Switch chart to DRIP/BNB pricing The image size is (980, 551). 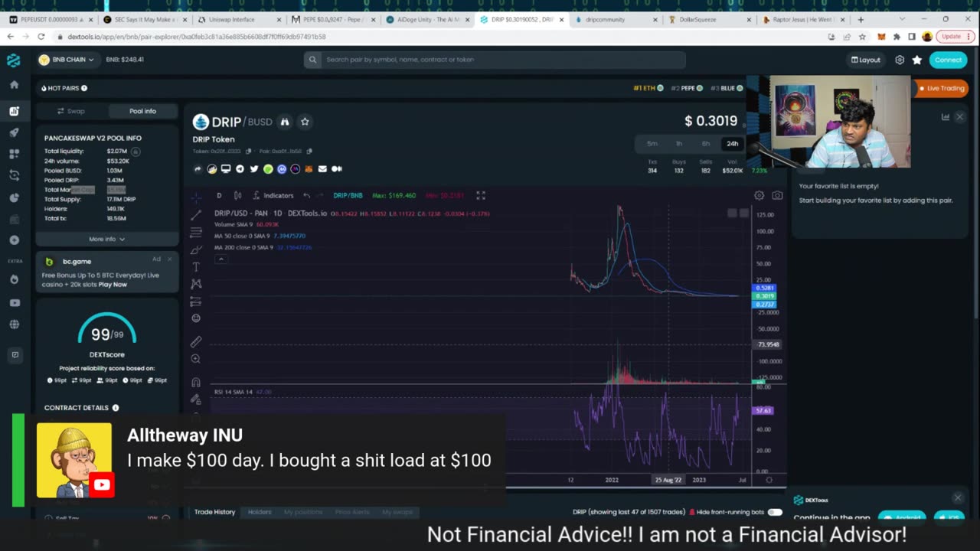tap(348, 196)
